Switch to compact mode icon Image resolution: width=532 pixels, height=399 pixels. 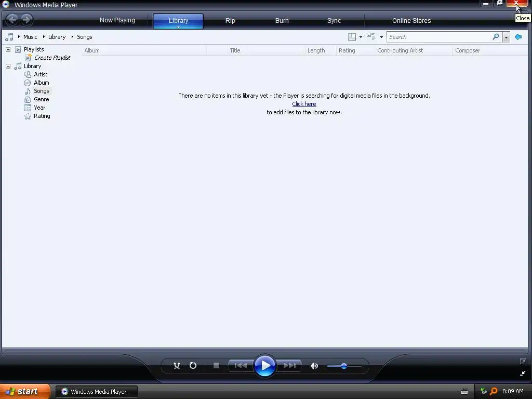click(523, 373)
